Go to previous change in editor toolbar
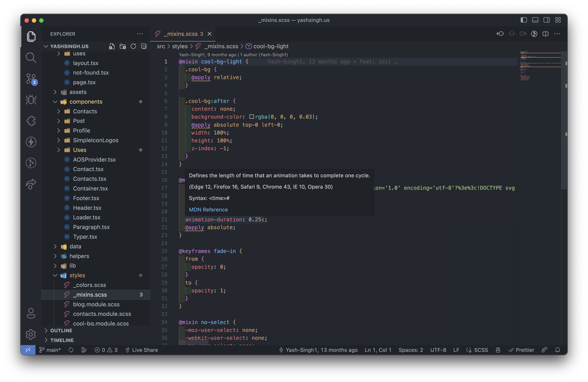The height and width of the screenshot is (382, 588). click(500, 34)
